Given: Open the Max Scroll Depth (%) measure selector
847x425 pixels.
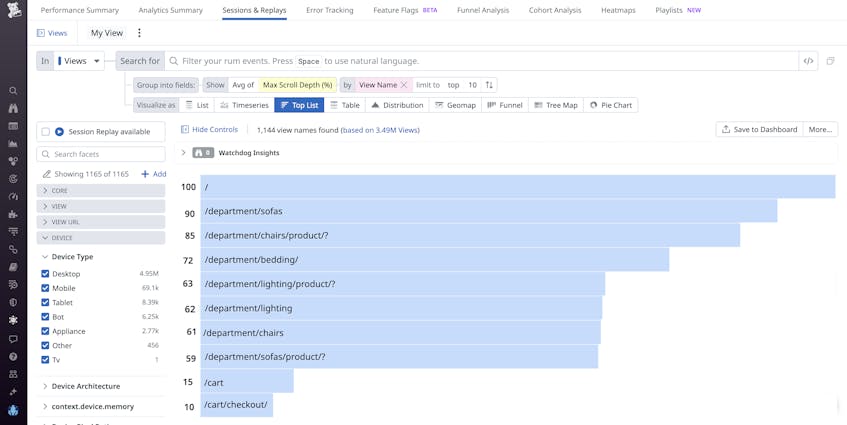Looking at the screenshot, I should click(297, 85).
